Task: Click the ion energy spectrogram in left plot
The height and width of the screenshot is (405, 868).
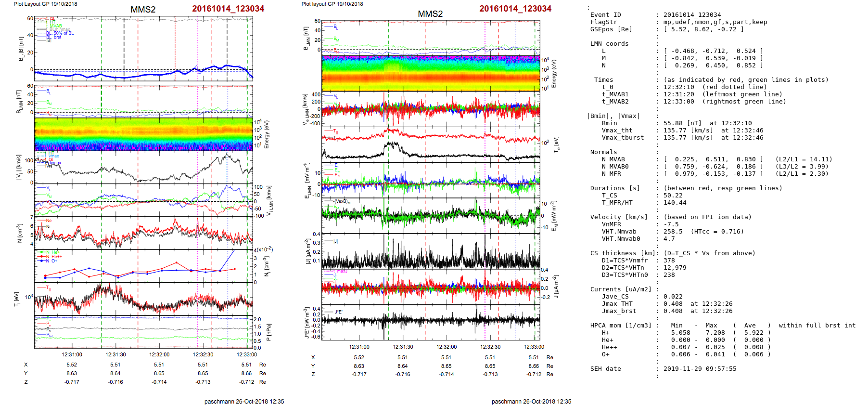Action: 143,134
